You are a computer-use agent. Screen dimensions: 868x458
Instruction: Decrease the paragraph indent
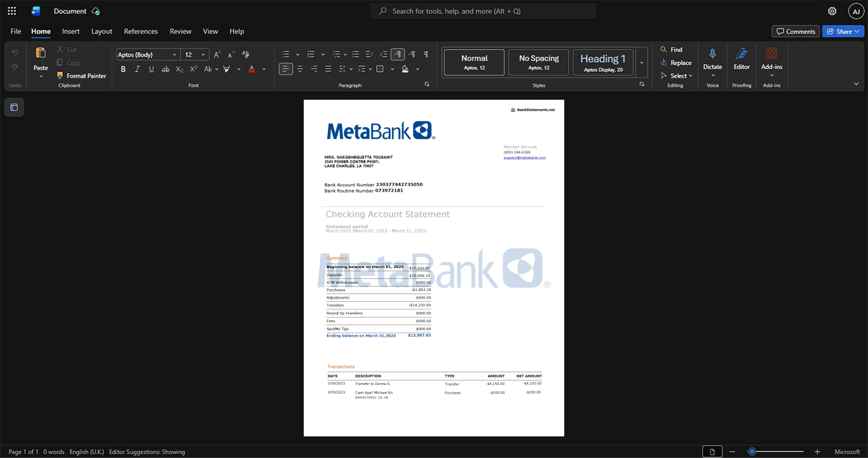[370, 55]
